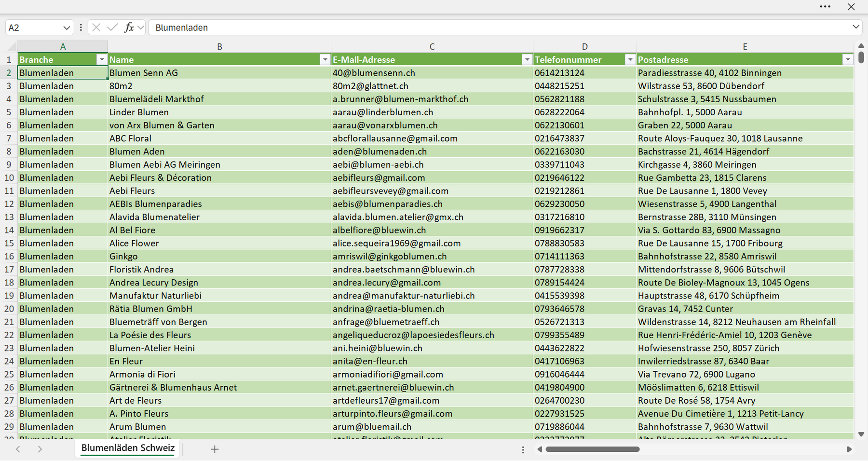Select cell Mittendorfstrasse 8, 9606 Bütschwil
868x461 pixels.
coord(745,269)
